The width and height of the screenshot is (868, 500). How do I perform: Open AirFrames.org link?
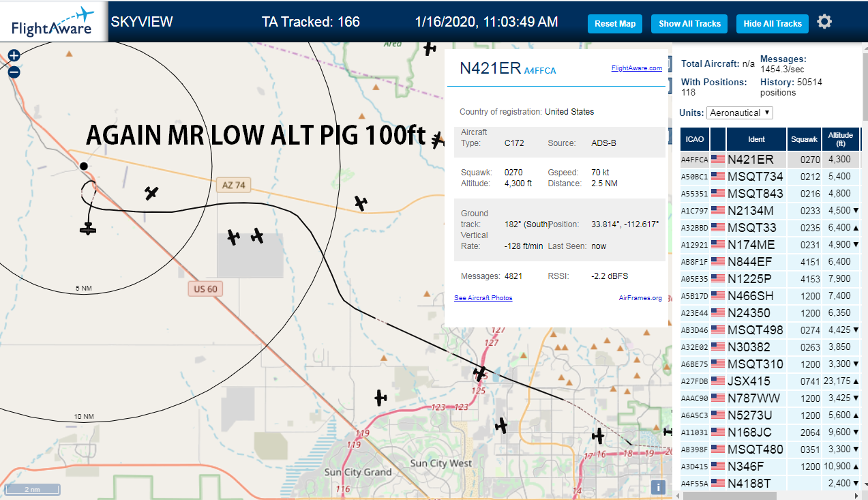640,298
